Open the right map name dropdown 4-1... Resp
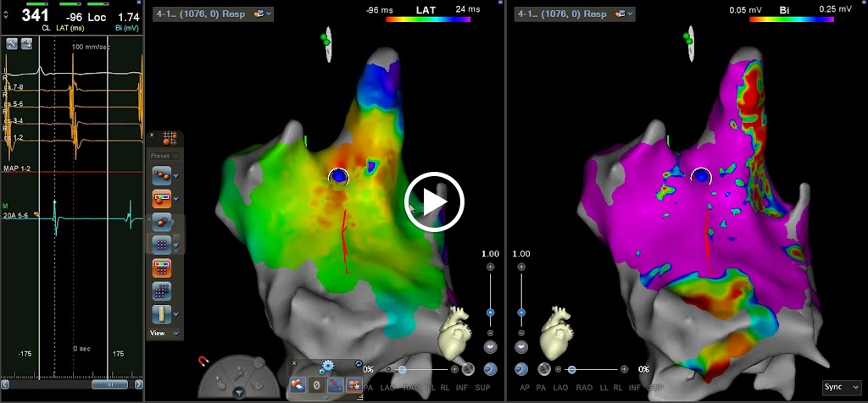Viewport: 868px width, 403px height. pyautogui.click(x=575, y=14)
